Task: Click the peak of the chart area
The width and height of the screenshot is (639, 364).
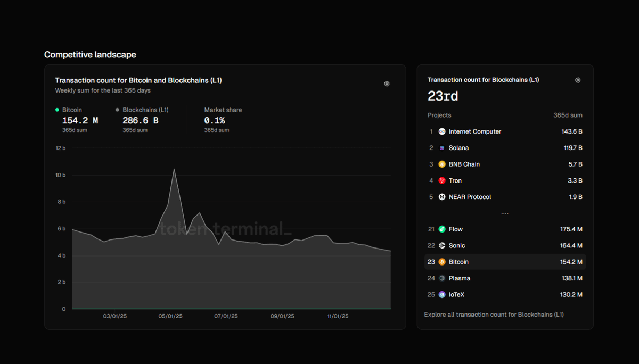Action: [x=174, y=170]
